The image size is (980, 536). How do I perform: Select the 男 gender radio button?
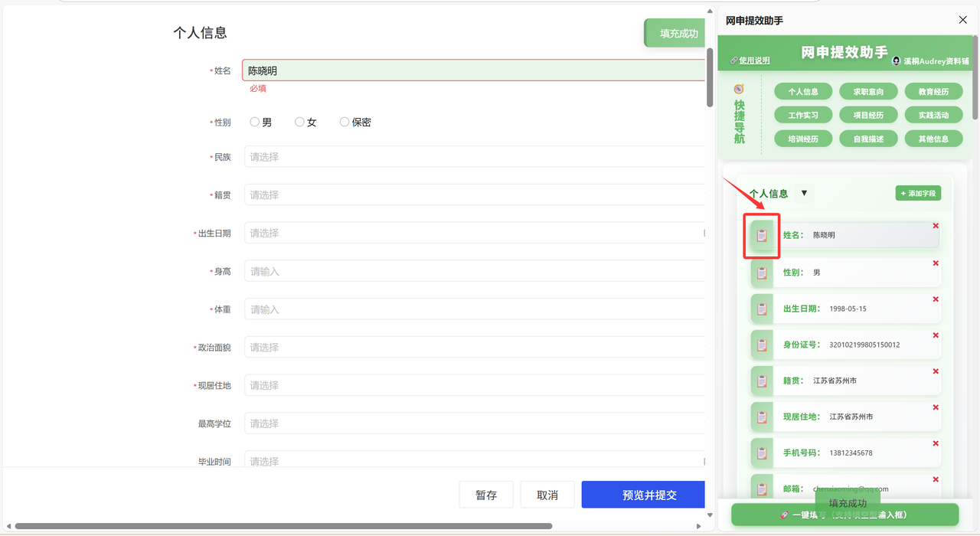254,121
